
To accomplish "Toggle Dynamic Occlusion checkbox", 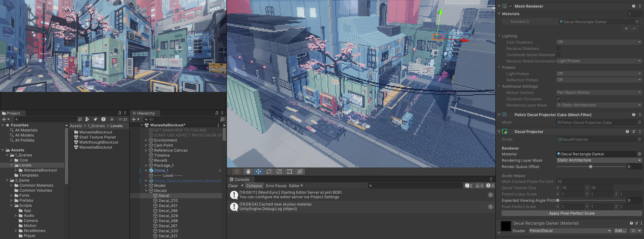I will tap(558, 99).
